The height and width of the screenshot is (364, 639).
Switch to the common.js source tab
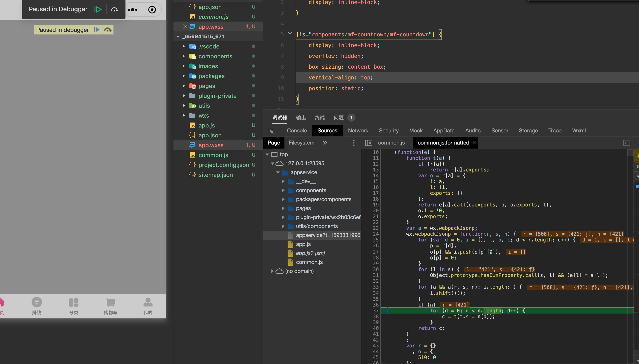(x=391, y=143)
